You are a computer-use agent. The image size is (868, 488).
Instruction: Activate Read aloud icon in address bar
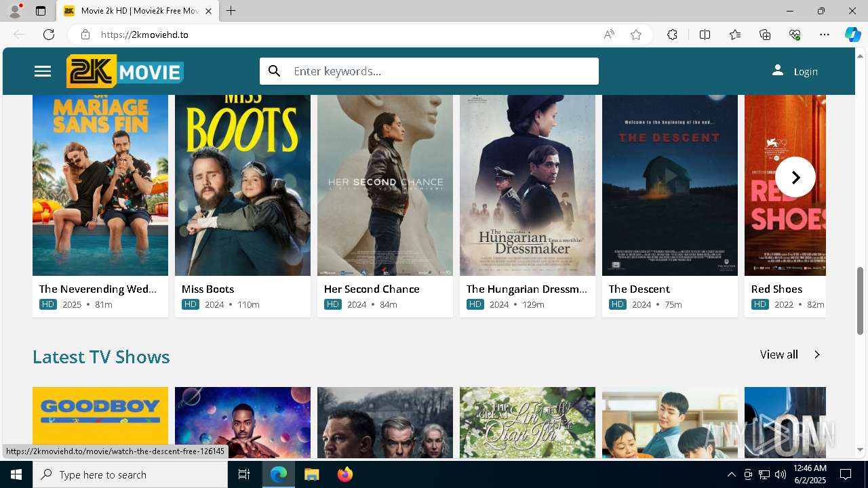tap(609, 35)
